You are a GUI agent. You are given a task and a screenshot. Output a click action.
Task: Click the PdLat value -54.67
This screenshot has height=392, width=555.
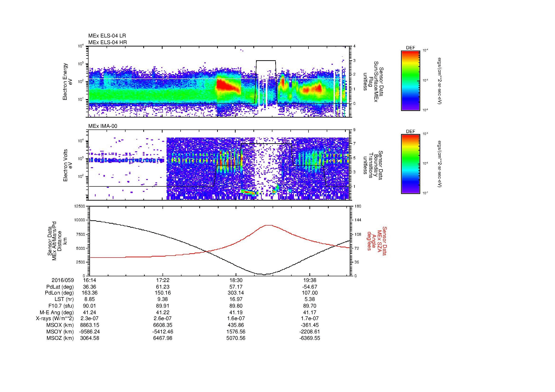(x=310, y=287)
